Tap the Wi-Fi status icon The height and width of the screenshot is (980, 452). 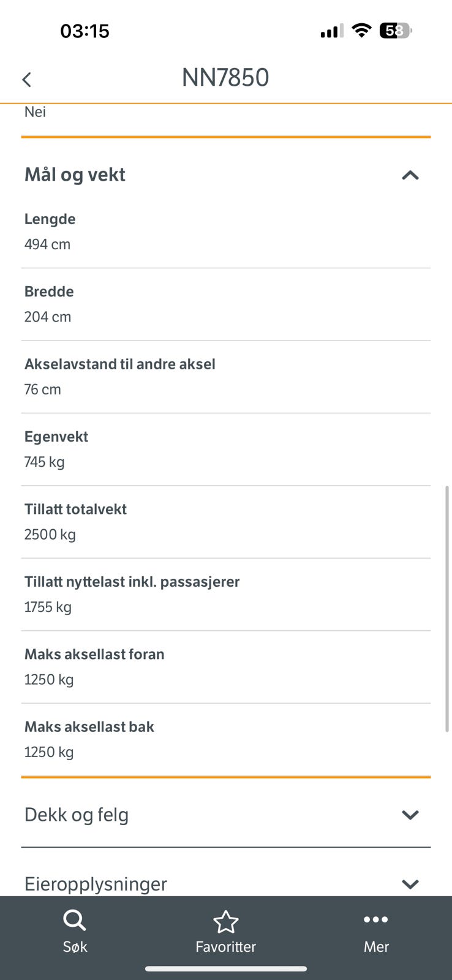coord(362,31)
